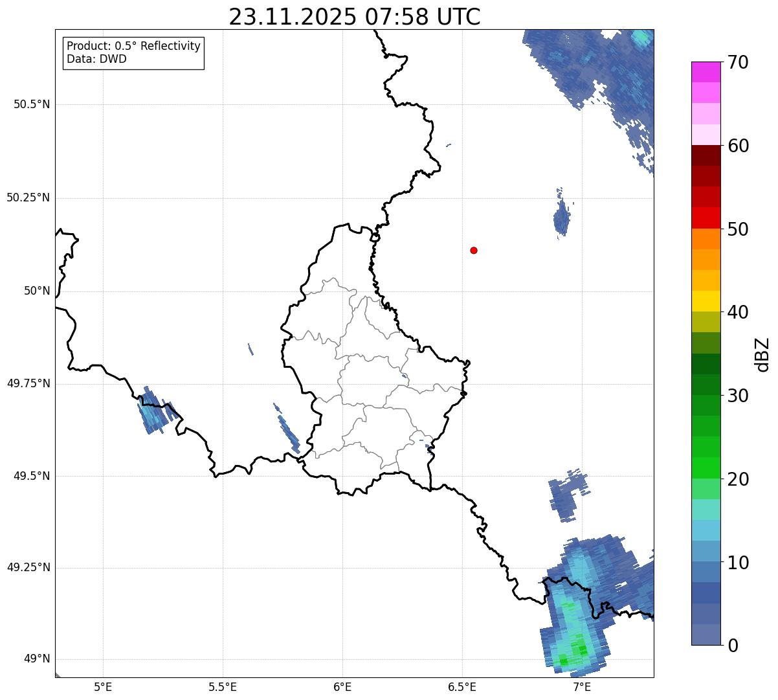Click the 50.5°N latitude label
The image size is (778, 700).
pyautogui.click(x=32, y=104)
